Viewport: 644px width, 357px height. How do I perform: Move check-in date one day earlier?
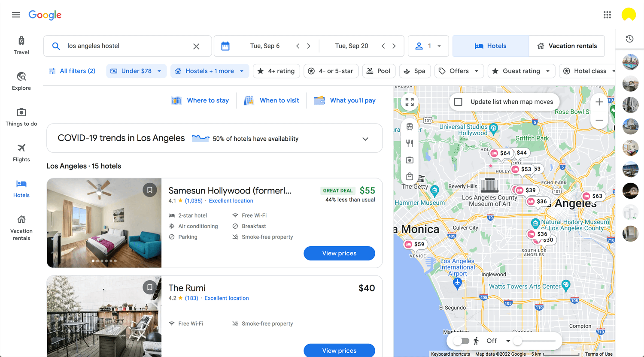[x=298, y=46]
